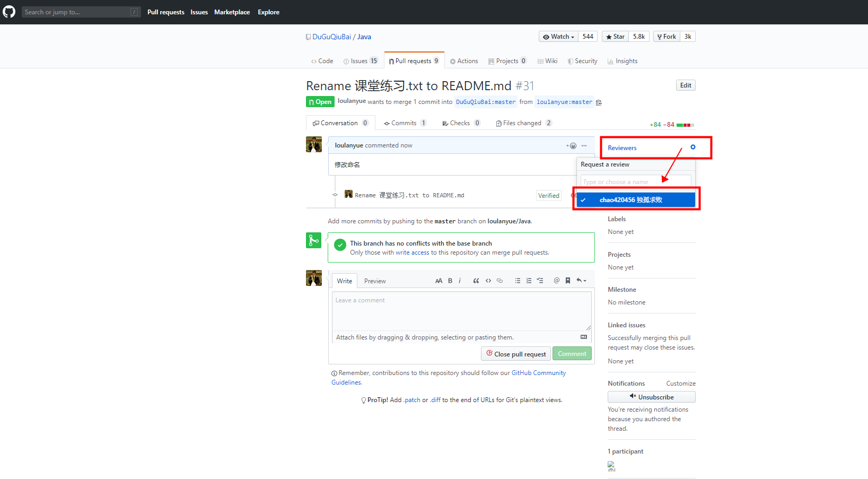This screenshot has height=479, width=868.
Task: Open the Issues tab
Action: tap(361, 61)
